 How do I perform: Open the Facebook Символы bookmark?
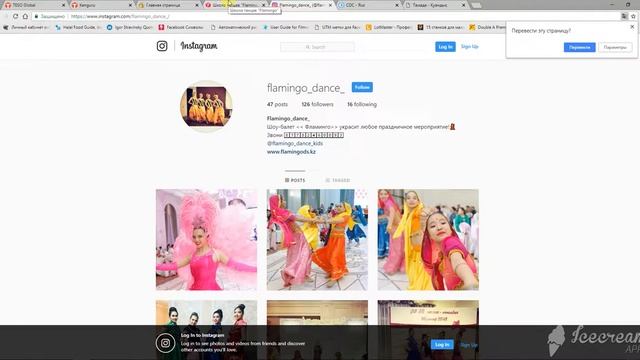(181, 27)
